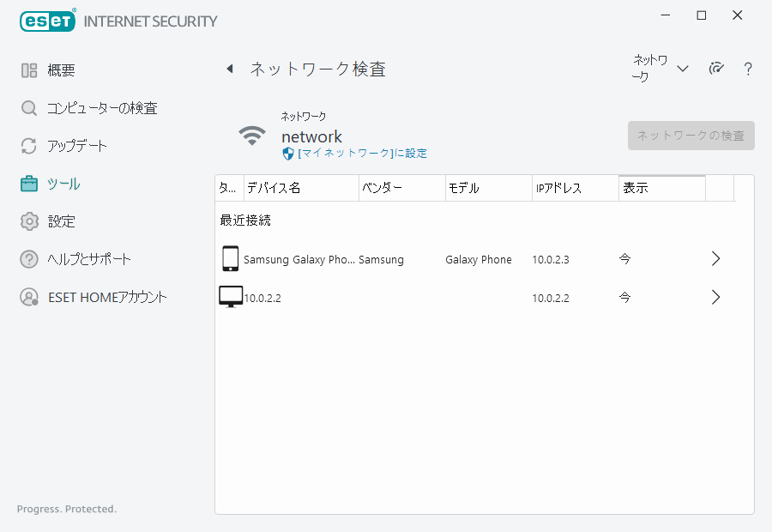This screenshot has height=532, width=772.
Task: Click the Samsung Galaxy phone device icon
Action: coord(230,259)
